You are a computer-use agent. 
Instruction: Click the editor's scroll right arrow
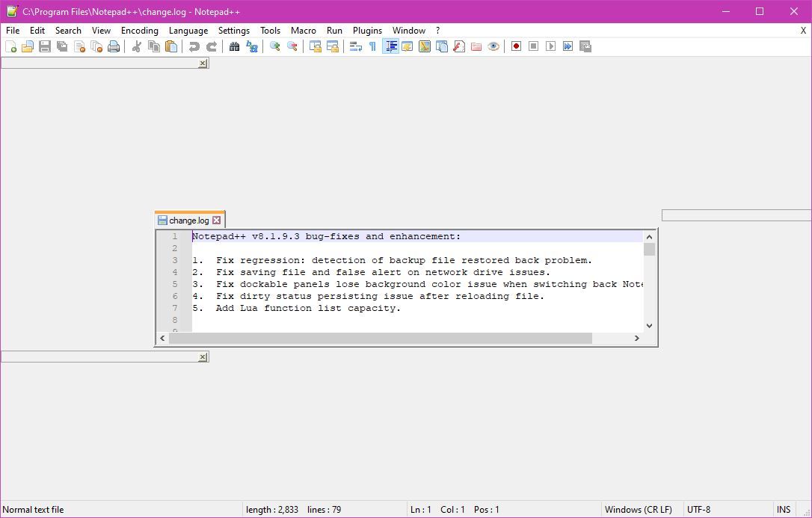637,339
